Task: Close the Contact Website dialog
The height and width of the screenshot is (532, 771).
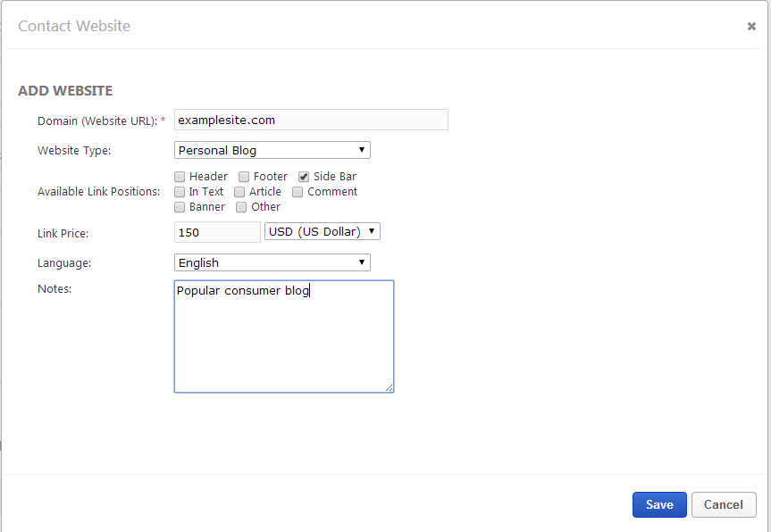Action: (x=751, y=27)
